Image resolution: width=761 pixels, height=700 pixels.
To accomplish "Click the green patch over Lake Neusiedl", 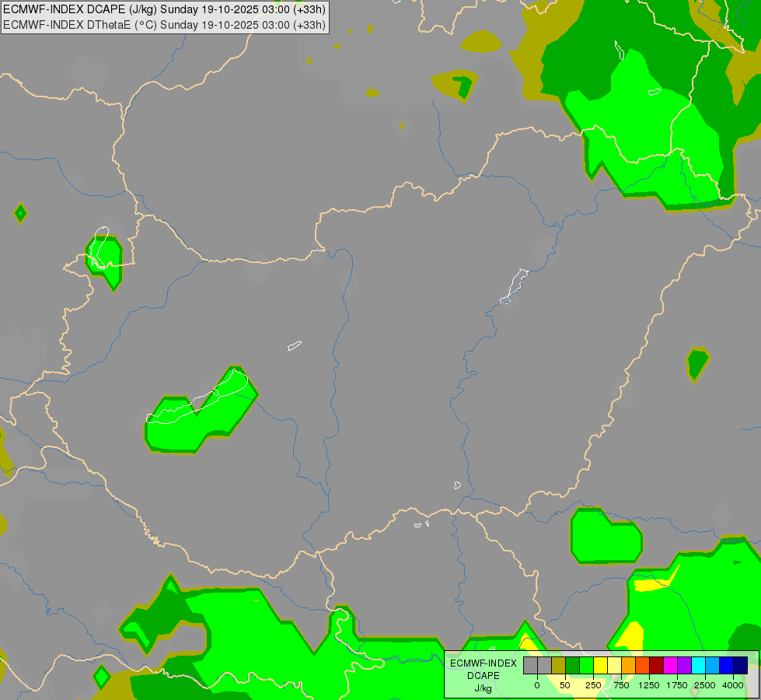I will pos(104,263).
